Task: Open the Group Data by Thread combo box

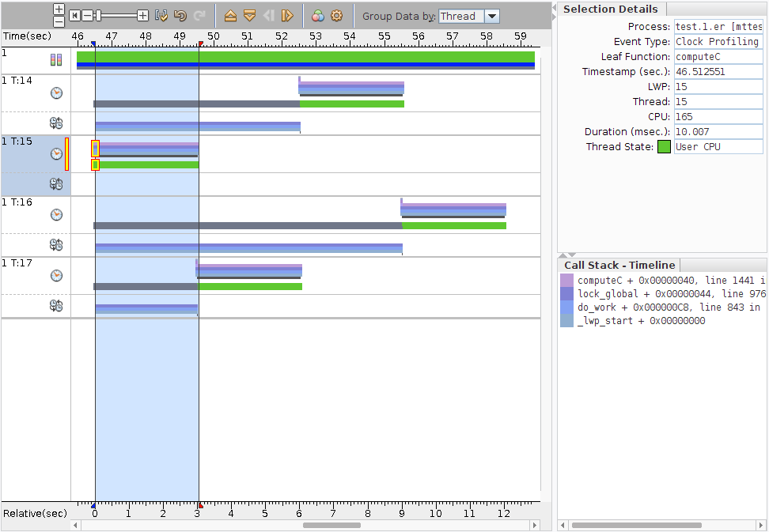Action: [469, 16]
